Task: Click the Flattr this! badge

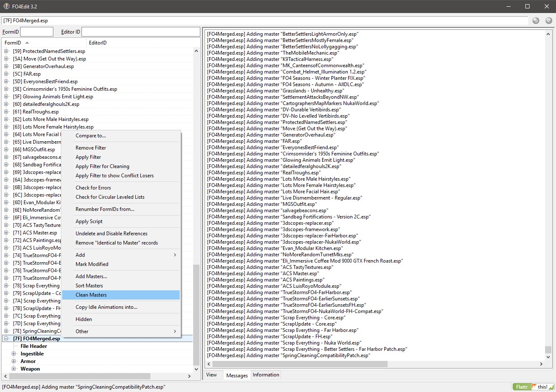Action: (x=533, y=387)
